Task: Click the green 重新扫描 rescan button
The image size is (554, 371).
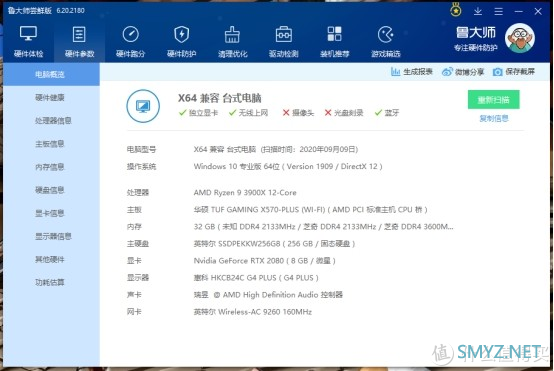Action: (494, 100)
